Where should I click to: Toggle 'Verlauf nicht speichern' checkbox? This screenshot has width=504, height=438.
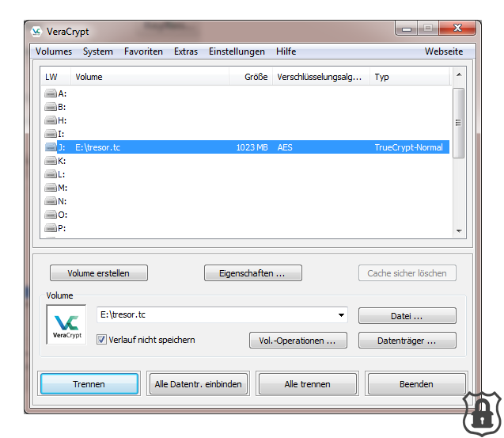tap(101, 340)
